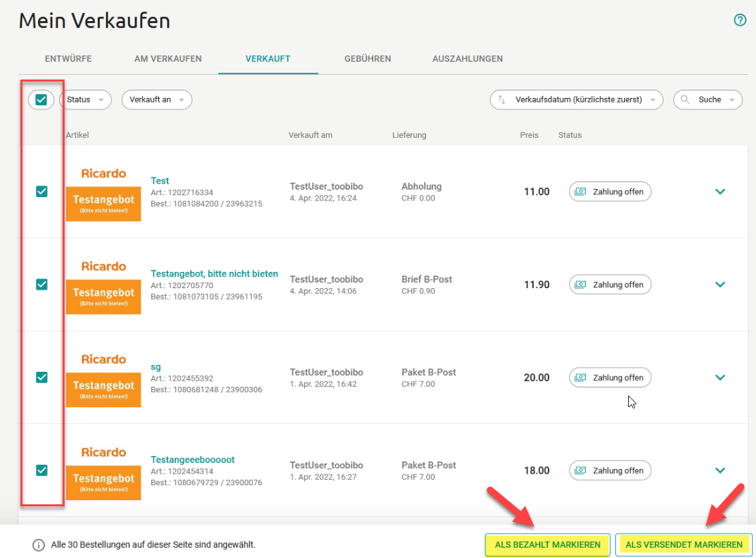This screenshot has width=756, height=558.
Task: Uncheck the checkbox for Testangeeebooooot
Action: point(42,470)
